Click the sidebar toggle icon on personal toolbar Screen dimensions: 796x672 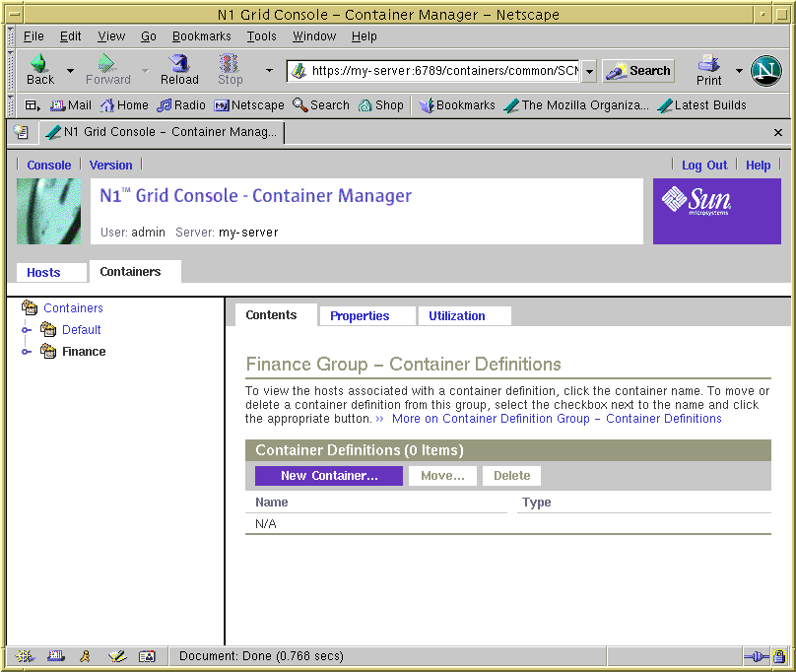click(33, 105)
